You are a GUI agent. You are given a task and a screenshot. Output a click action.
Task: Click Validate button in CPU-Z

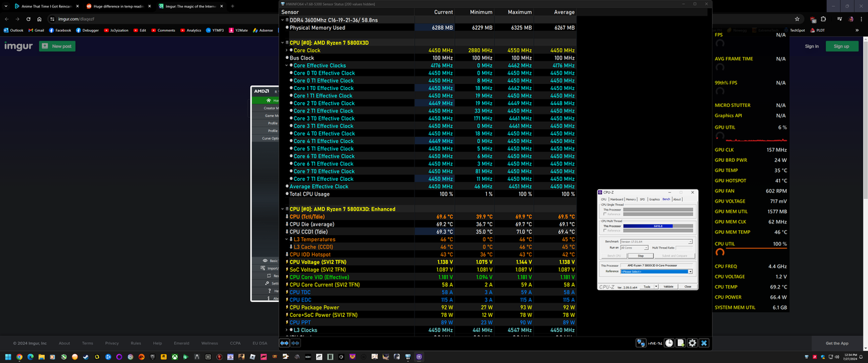point(668,286)
